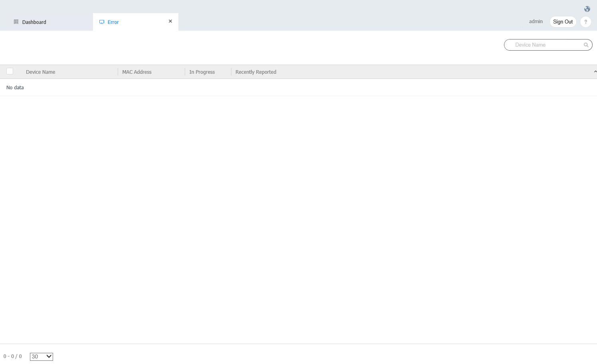Image resolution: width=597 pixels, height=364 pixels.
Task: Click inside the Device Name search field
Action: (543, 45)
